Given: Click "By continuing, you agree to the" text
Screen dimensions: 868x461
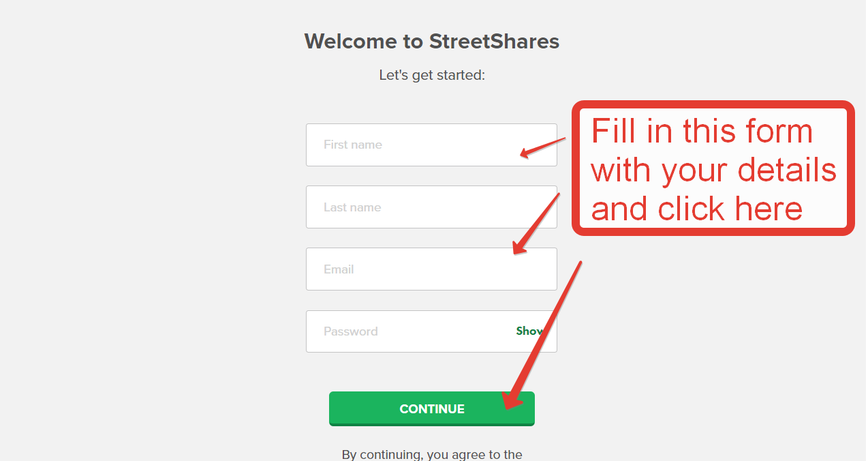Looking at the screenshot, I should coord(432,454).
